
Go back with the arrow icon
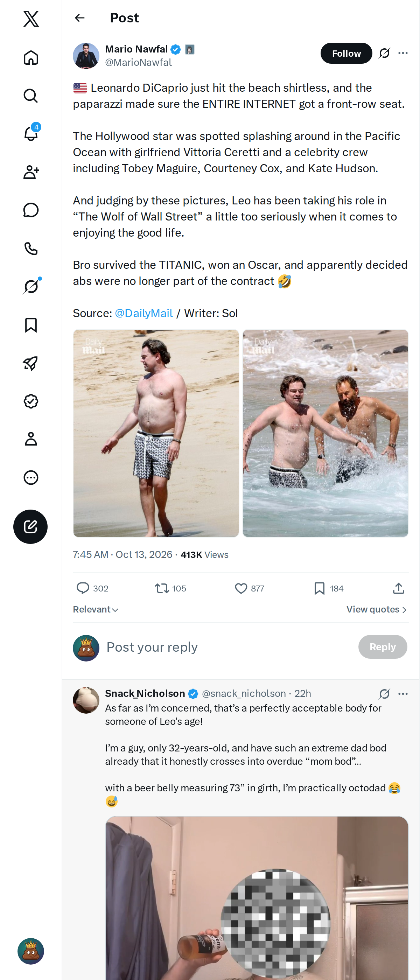pyautogui.click(x=80, y=18)
